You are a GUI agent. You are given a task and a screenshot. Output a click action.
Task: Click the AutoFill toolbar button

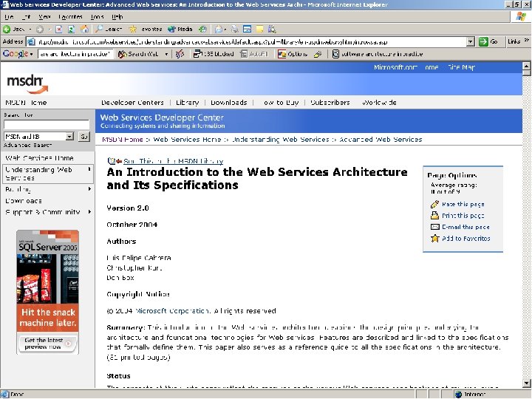point(254,54)
